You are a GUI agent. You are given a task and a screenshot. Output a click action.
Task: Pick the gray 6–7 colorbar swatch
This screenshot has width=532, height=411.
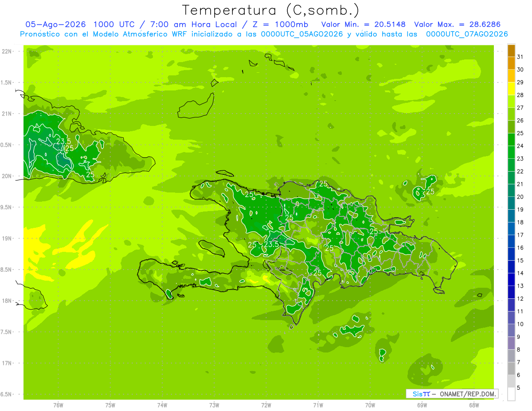click(x=511, y=368)
